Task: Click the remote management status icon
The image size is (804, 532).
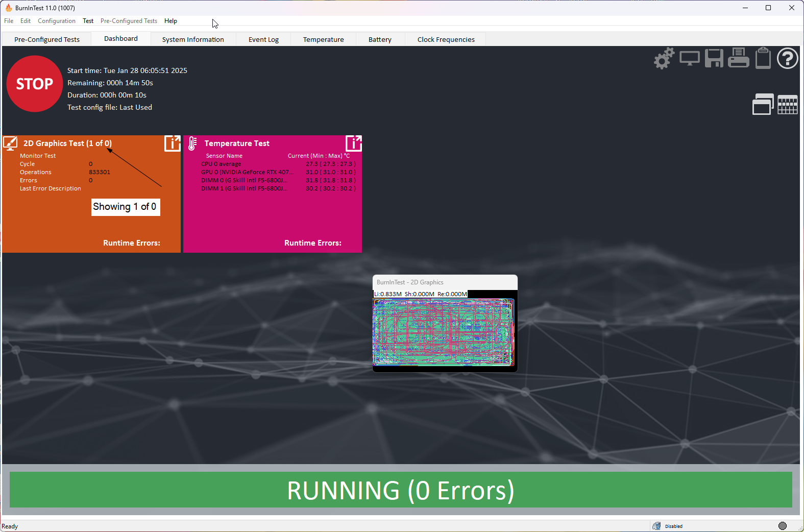Action: click(656, 526)
